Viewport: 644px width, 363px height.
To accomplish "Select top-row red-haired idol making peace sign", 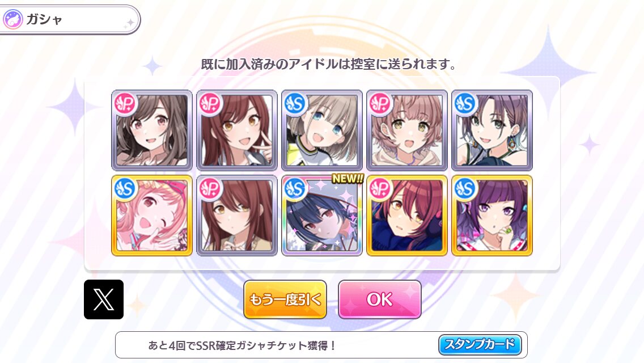I will [237, 130].
